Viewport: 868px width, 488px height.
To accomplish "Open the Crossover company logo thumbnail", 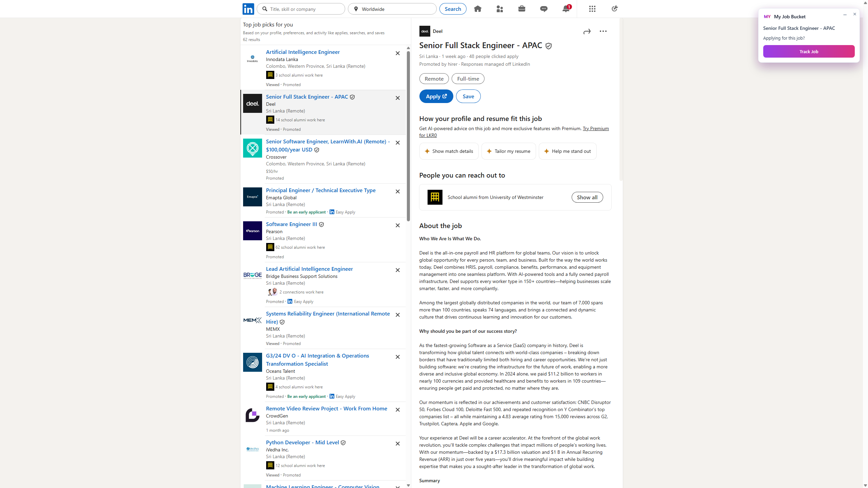I will (253, 148).
